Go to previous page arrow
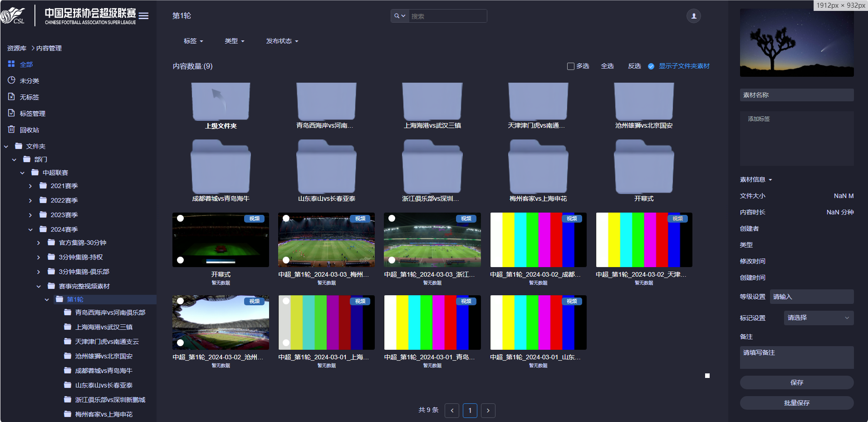Screen dimensions: 868x422 coord(452,411)
